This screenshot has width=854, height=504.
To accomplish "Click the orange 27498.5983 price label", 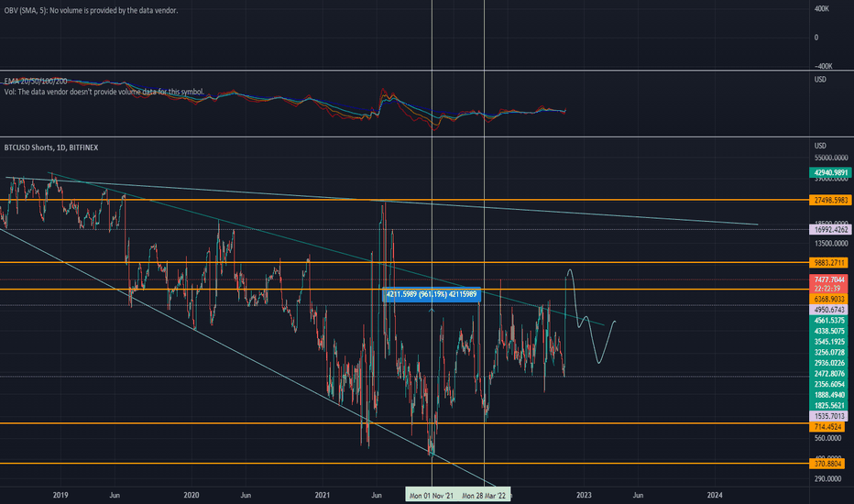I will pos(830,200).
